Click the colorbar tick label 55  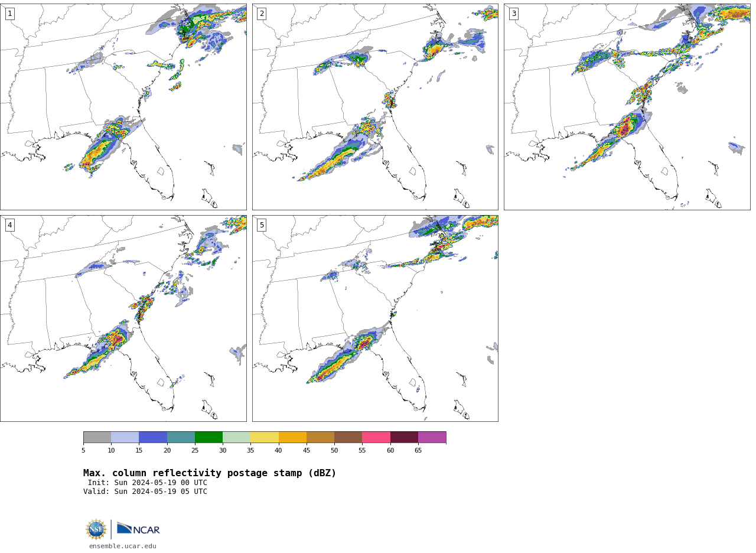[362, 451]
